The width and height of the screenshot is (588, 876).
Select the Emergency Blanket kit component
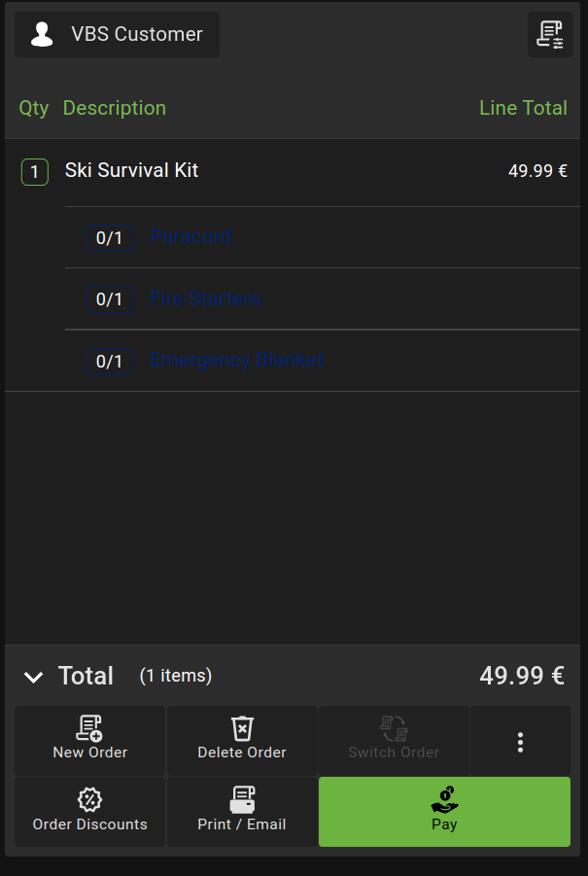point(237,360)
